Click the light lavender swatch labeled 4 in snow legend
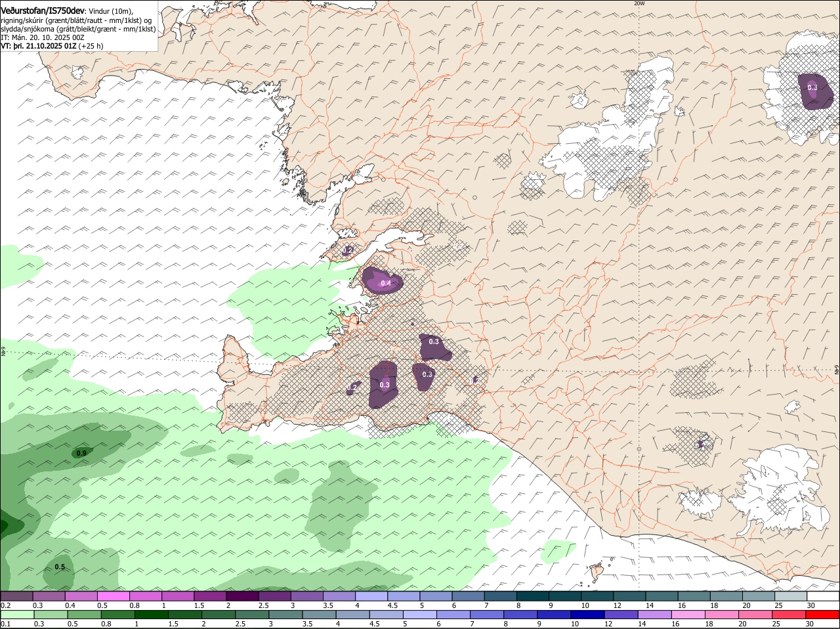The height and width of the screenshot is (629, 840). click(371, 596)
